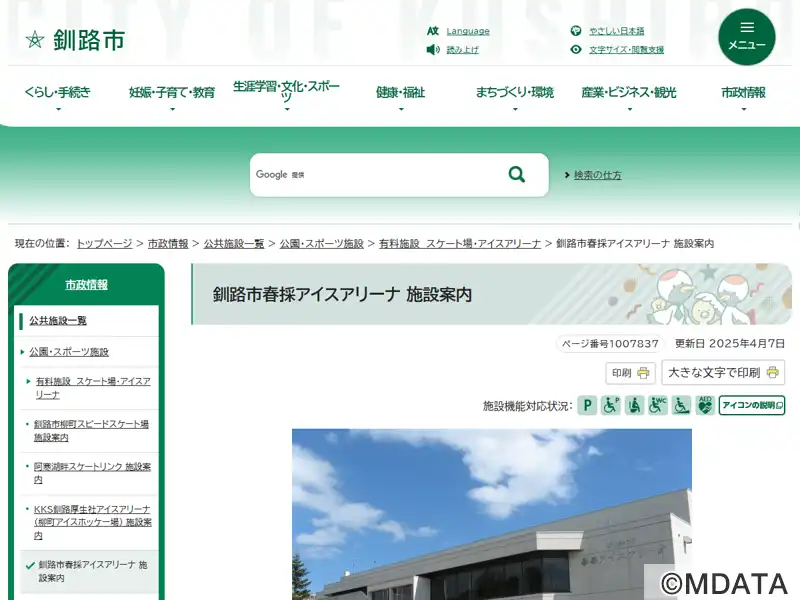Click the 印刷 print button

pos(630,373)
